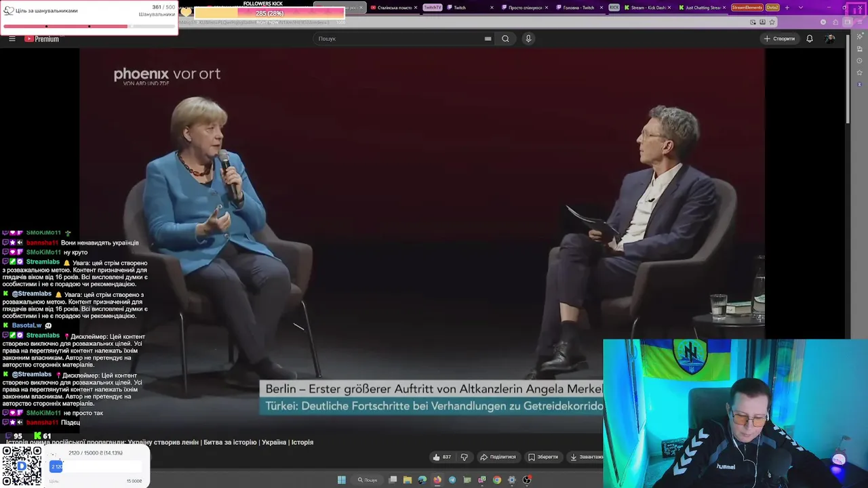Open YouTube notifications bell
The width and height of the screenshot is (868, 488).
click(810, 39)
